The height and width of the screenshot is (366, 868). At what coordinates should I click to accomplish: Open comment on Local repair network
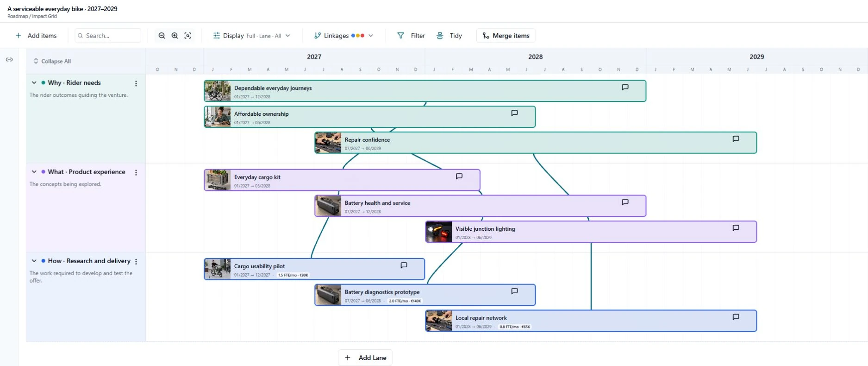[x=736, y=317]
